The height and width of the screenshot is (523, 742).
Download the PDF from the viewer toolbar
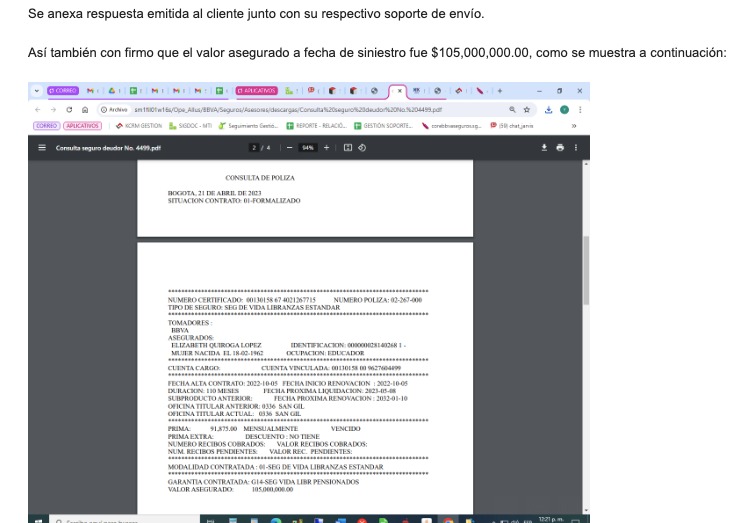[544, 148]
